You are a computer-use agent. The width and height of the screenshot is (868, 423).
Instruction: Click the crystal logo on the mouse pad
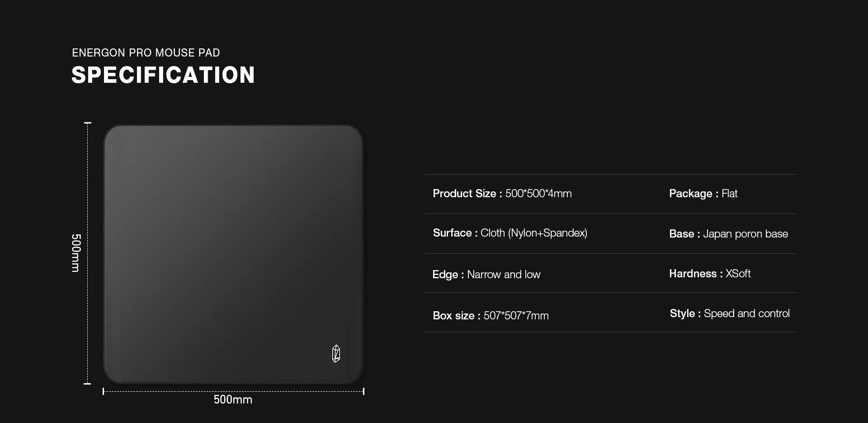(x=336, y=354)
